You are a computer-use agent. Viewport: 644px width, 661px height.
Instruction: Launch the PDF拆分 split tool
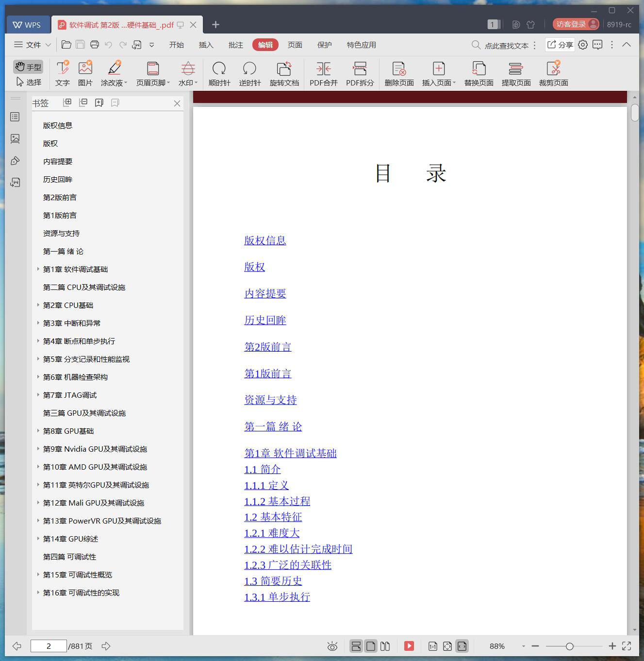[x=360, y=73]
